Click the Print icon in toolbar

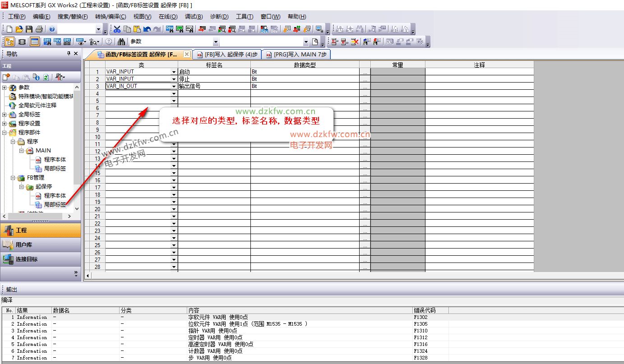coord(39,29)
